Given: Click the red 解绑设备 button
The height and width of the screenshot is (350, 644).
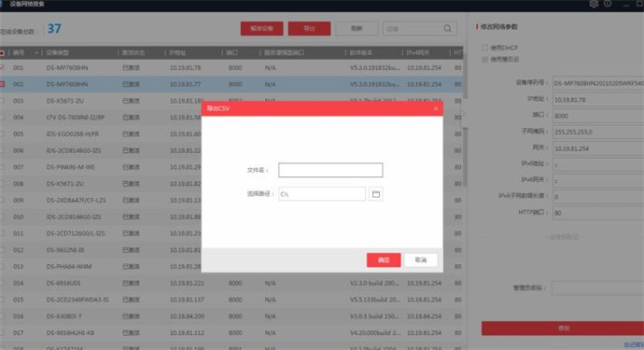Looking at the screenshot, I should 262,29.
